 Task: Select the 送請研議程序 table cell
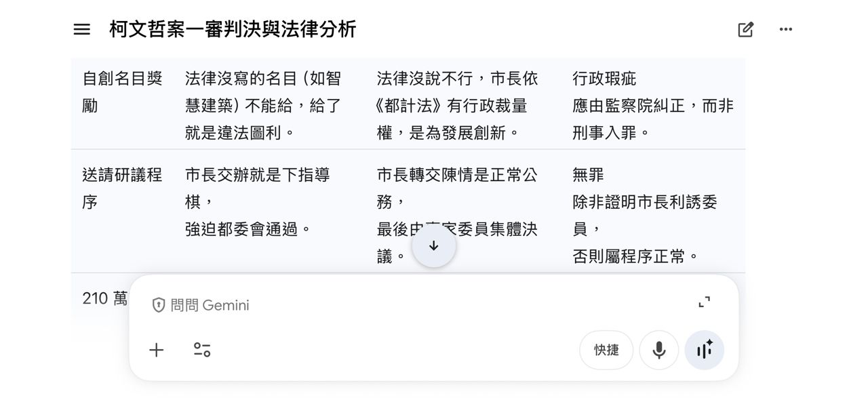point(122,188)
